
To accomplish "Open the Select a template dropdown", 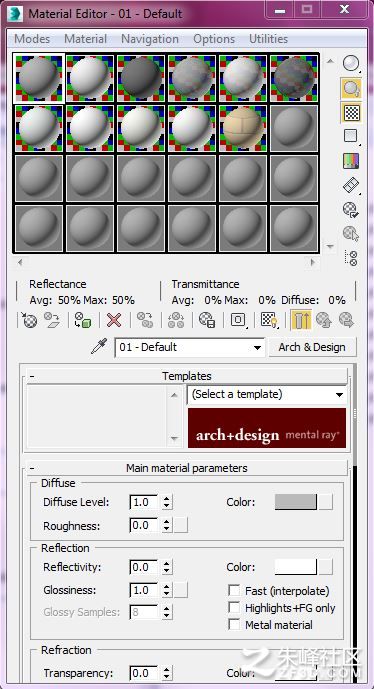I will [x=267, y=395].
